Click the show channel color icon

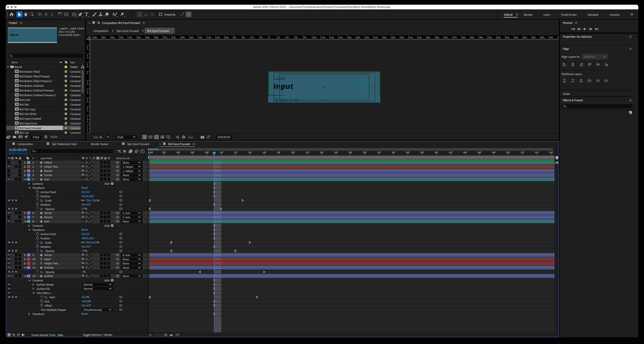(x=178, y=137)
